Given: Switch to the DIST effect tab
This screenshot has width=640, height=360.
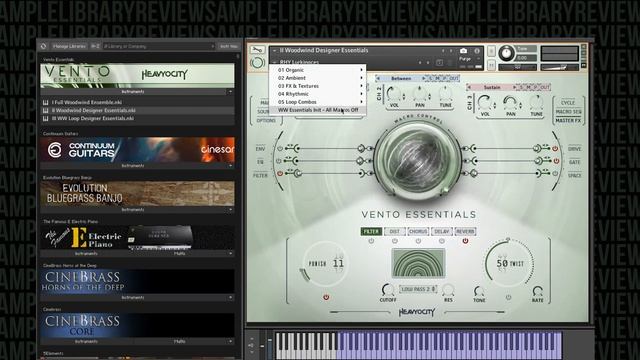Looking at the screenshot, I should [x=395, y=231].
